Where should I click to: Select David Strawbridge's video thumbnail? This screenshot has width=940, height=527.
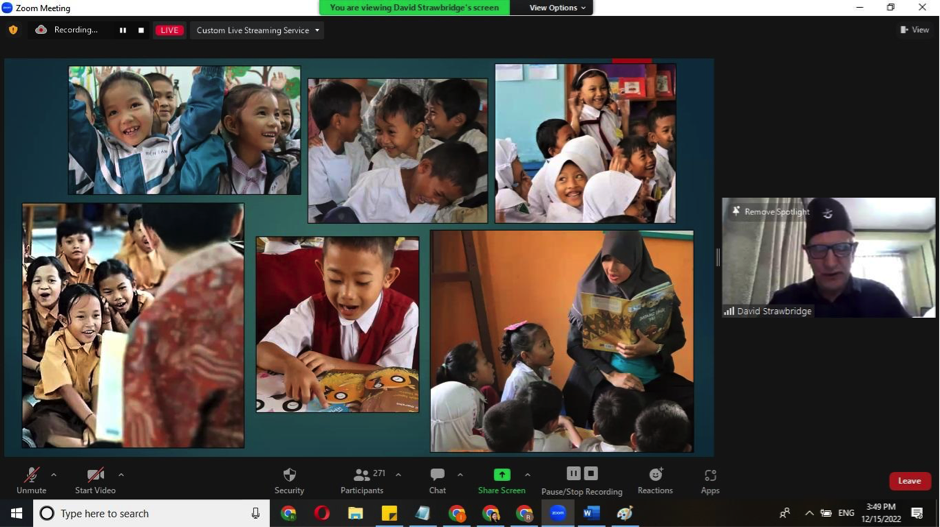pos(828,258)
